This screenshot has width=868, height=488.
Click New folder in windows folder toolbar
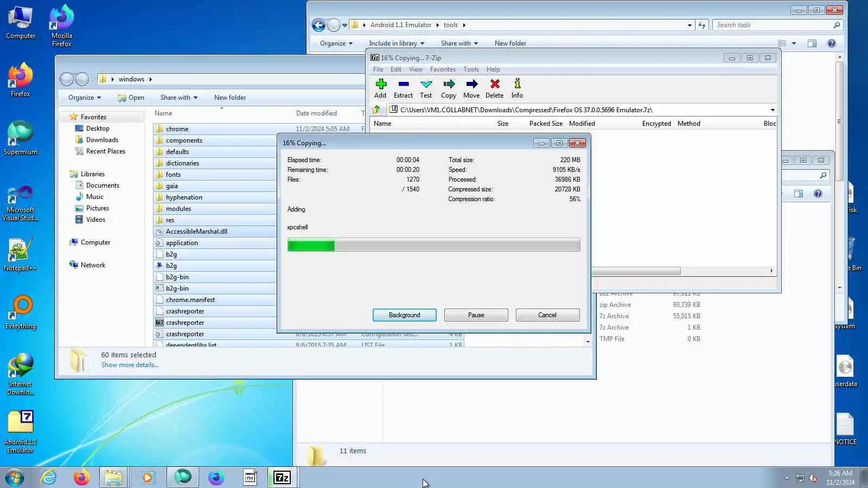point(230,98)
